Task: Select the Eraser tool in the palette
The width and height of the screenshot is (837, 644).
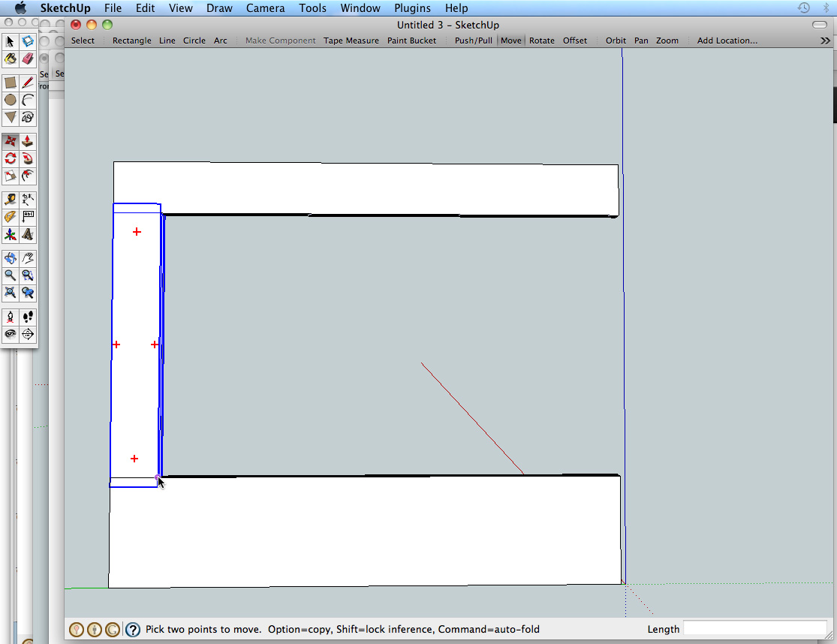Action: [28, 59]
